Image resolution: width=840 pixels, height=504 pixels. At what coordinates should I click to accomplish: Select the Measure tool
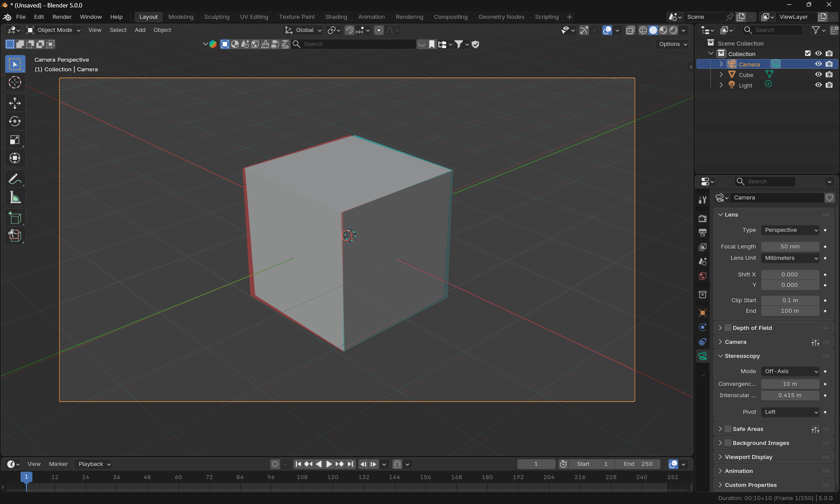tap(15, 198)
